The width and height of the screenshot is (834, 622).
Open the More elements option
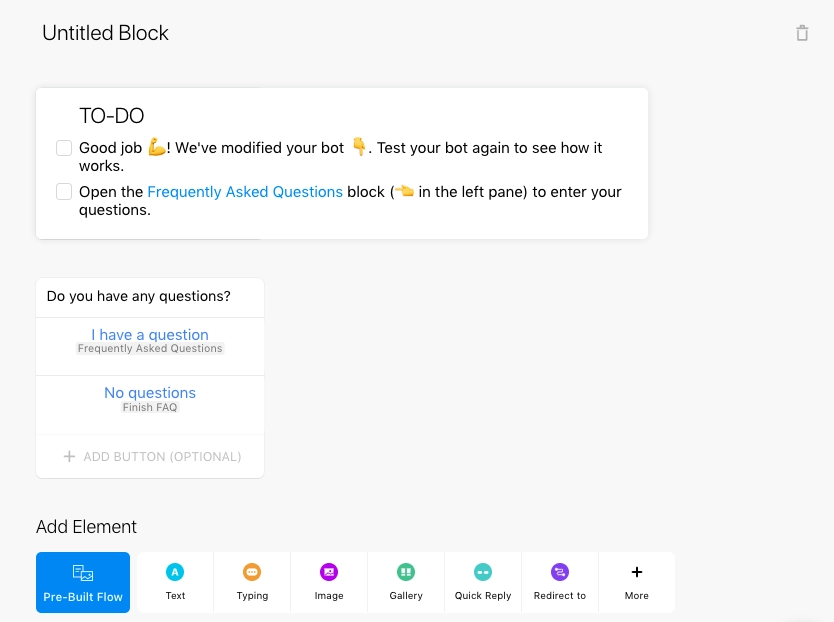pos(637,582)
